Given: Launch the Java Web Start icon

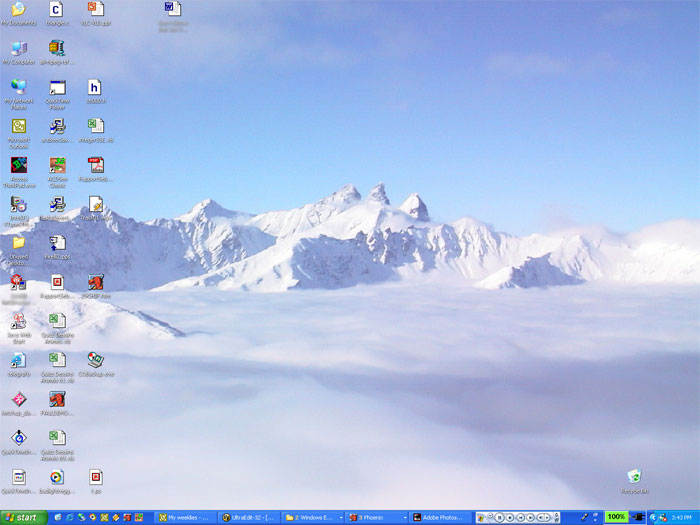Looking at the screenshot, I should coord(18,321).
